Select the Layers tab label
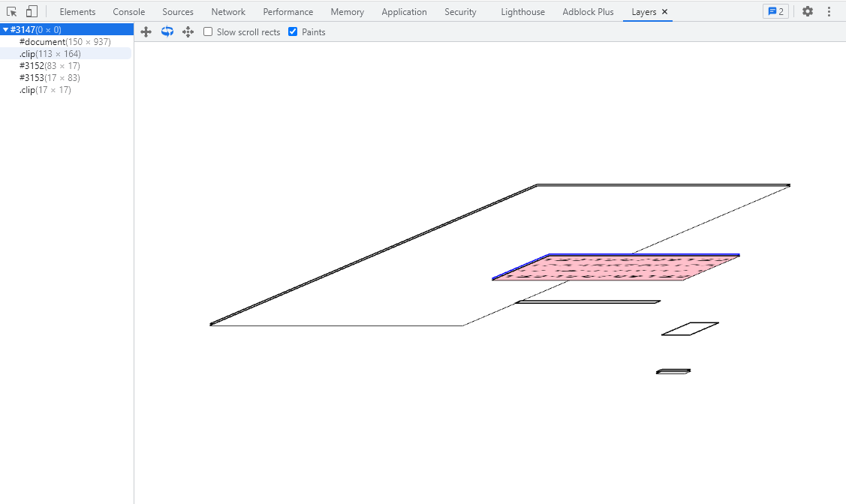The height and width of the screenshot is (504, 846). (643, 12)
